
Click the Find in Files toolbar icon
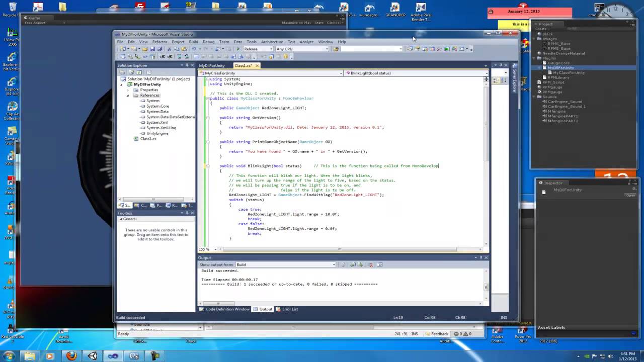[x=336, y=49]
